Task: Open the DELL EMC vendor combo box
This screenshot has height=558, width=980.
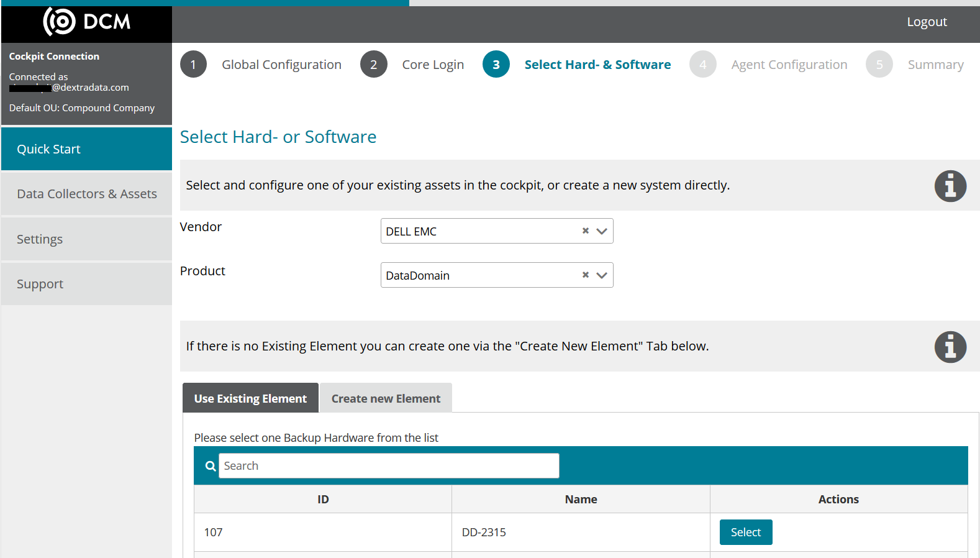Action: pyautogui.click(x=497, y=231)
